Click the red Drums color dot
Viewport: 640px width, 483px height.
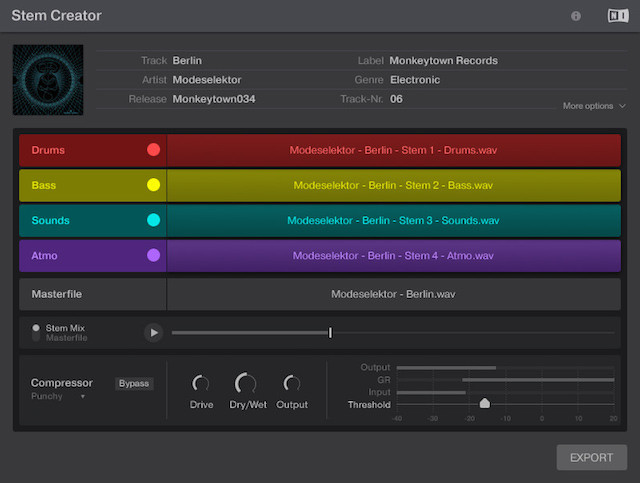153,150
